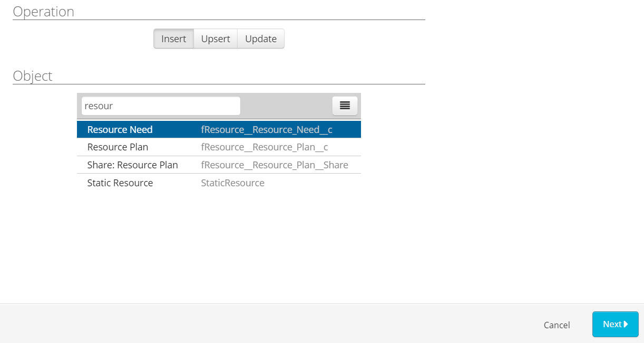Screen dimensions: 644x343
Task: Click the gray filter bar beside the search box
Action: (x=286, y=106)
